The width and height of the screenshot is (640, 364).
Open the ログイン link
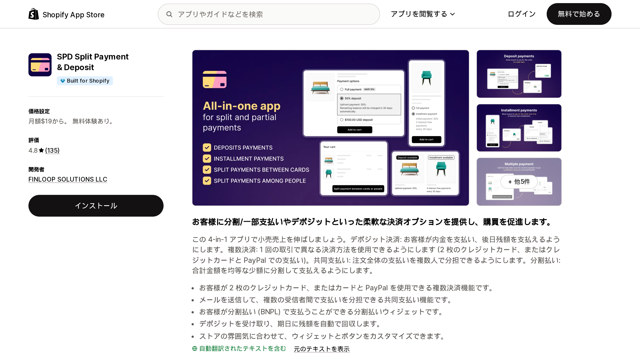pyautogui.click(x=521, y=14)
